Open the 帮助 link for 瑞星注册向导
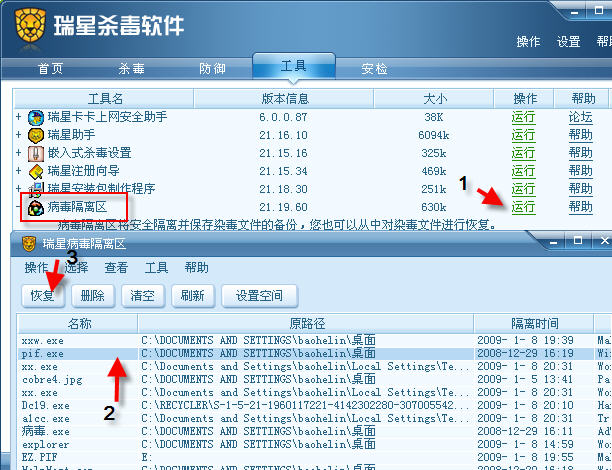 [x=580, y=171]
